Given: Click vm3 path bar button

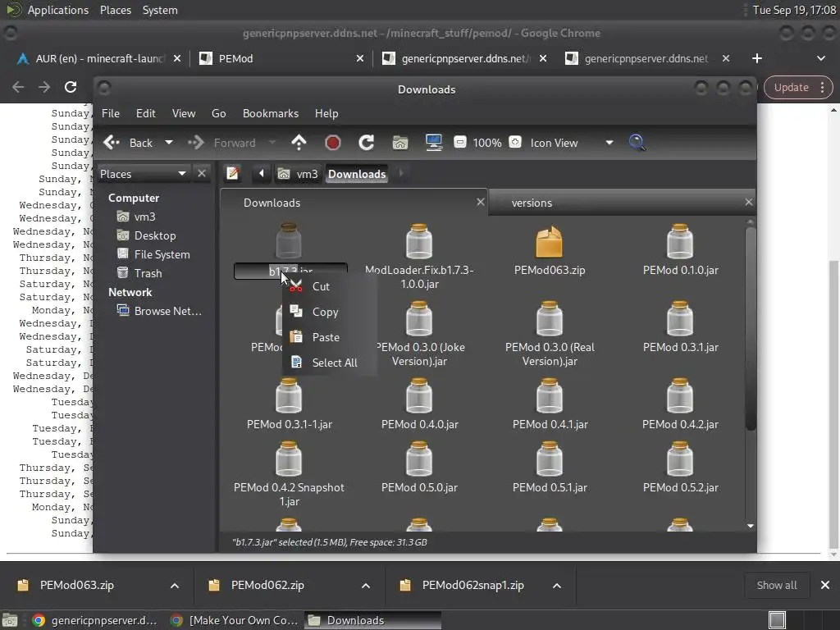Looking at the screenshot, I should (298, 174).
